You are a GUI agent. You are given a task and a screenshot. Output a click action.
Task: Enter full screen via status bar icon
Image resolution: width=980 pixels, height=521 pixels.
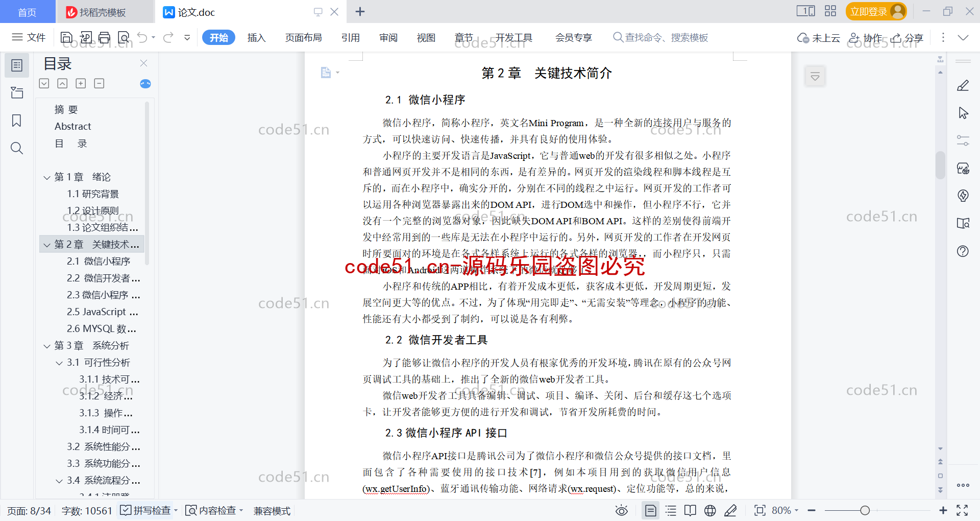[962, 510]
